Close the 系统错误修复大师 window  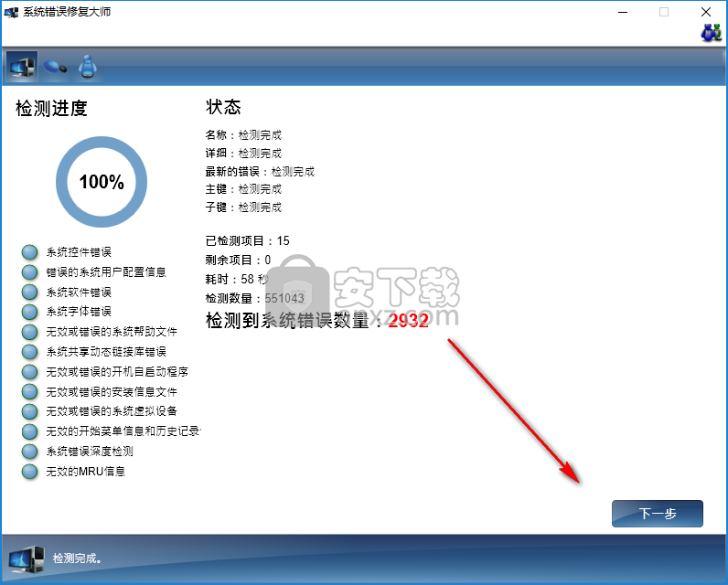tap(706, 12)
